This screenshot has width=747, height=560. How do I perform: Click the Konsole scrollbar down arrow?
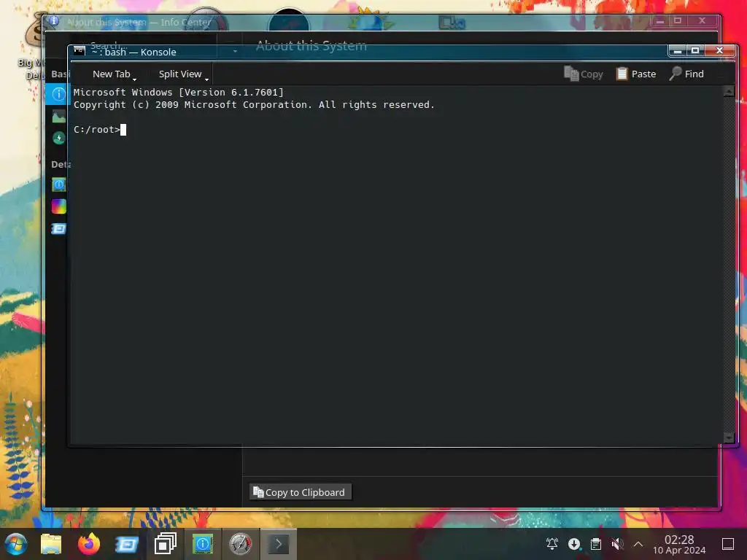(x=729, y=437)
